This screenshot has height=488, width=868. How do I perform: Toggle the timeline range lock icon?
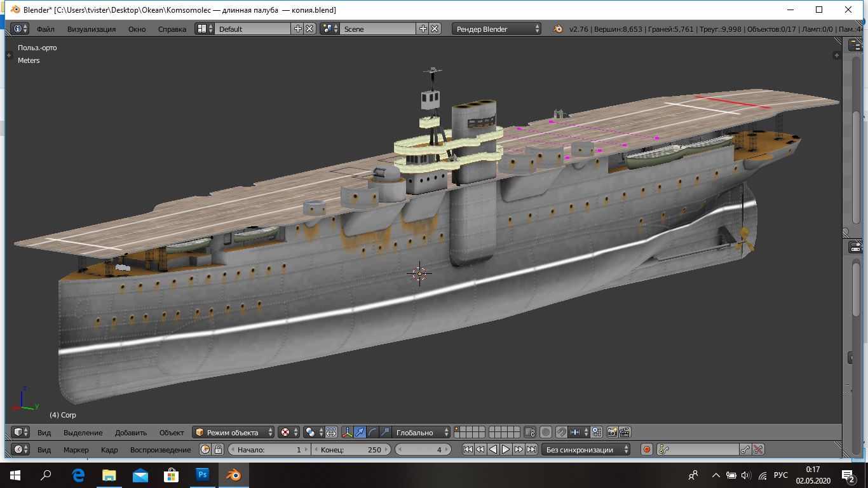tap(218, 450)
